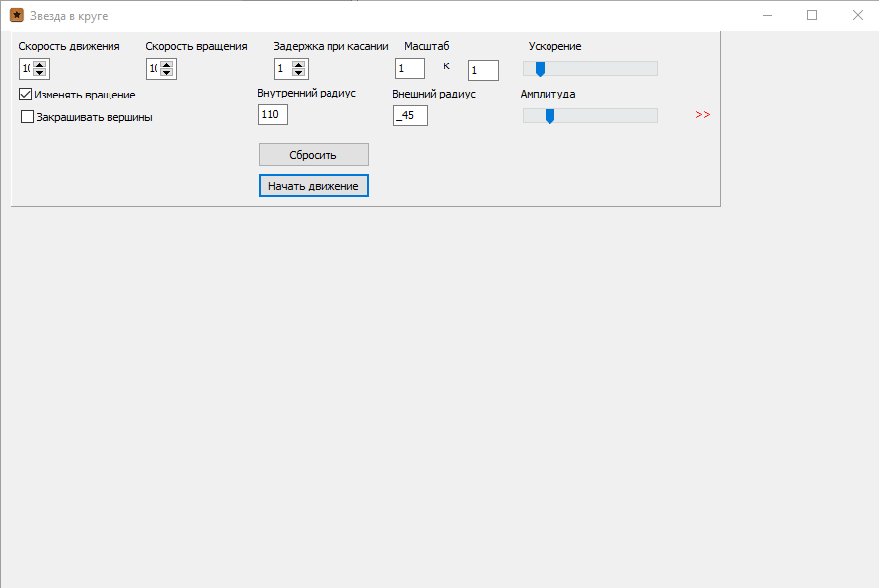Image resolution: width=879 pixels, height=588 pixels.
Task: Increase Скорость вращения with up arrow
Action: pyautogui.click(x=166, y=65)
